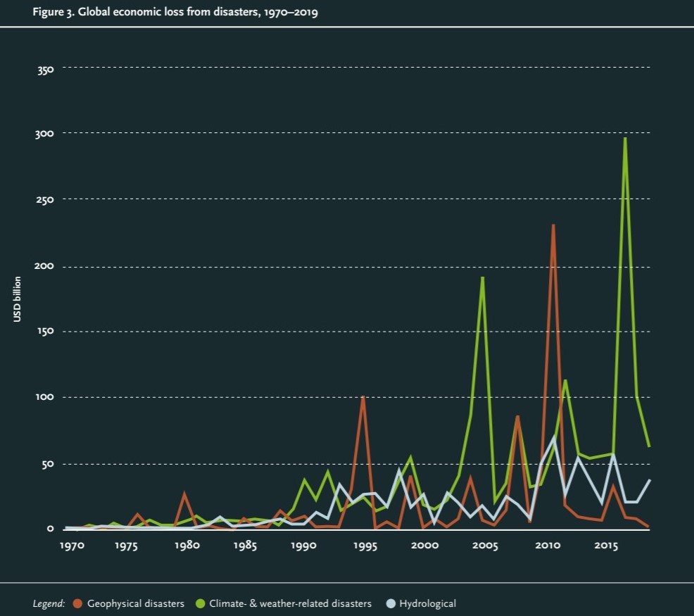Click the orange spike at 1980
The height and width of the screenshot is (616, 694).
pos(184,494)
